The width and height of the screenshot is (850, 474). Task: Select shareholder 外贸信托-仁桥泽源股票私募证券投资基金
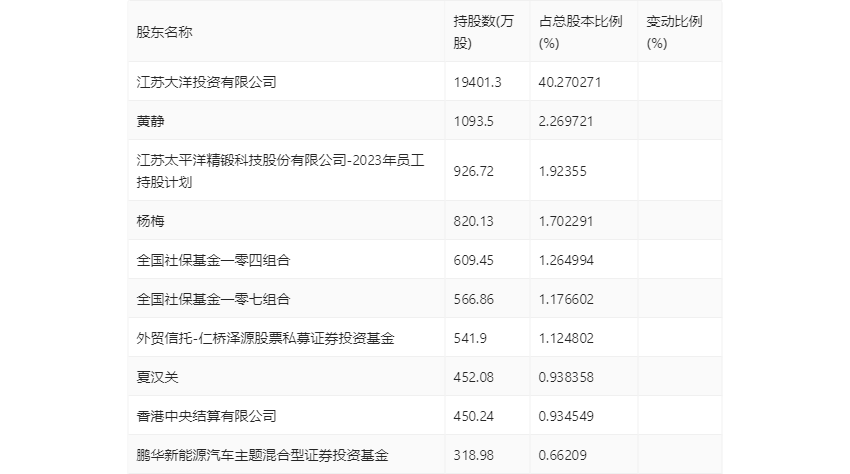pos(265,338)
